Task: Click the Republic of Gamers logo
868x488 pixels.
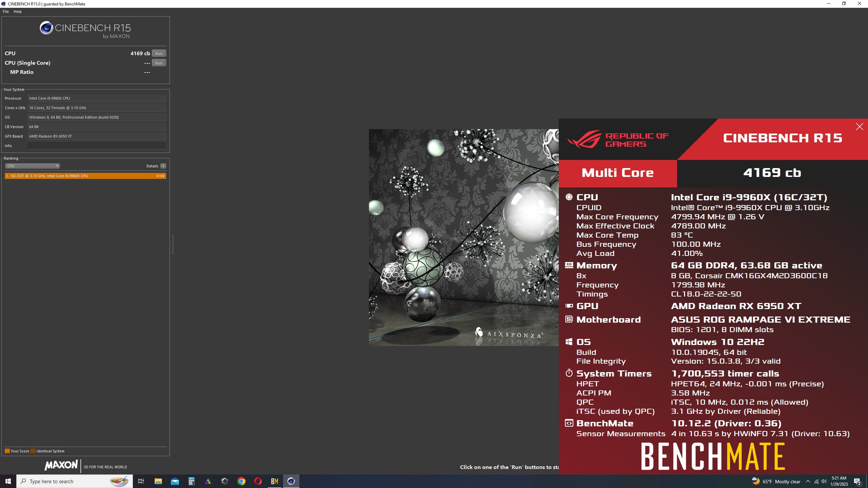Action: click(618, 140)
